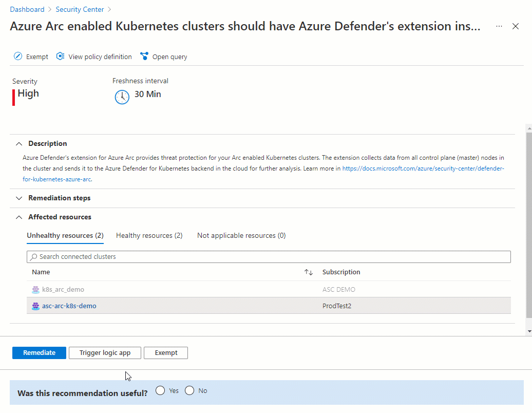
Task: Collapse the Description section
Action: (x=19, y=143)
